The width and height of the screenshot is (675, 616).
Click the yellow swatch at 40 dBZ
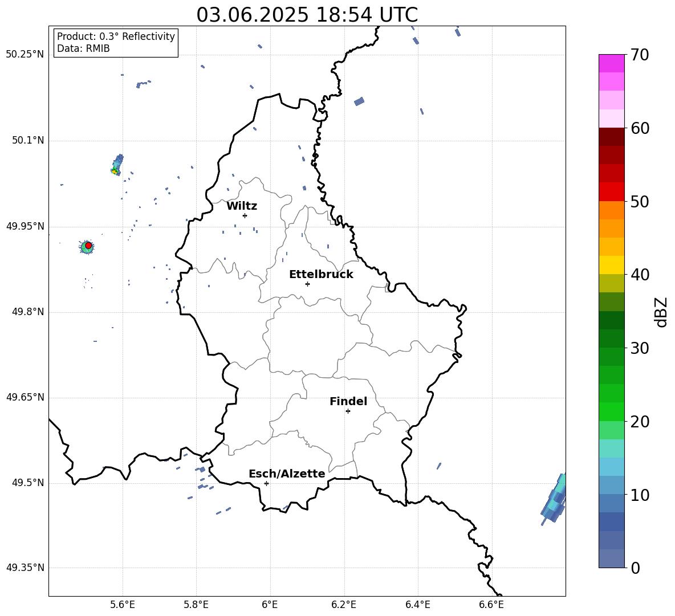pyautogui.click(x=611, y=265)
